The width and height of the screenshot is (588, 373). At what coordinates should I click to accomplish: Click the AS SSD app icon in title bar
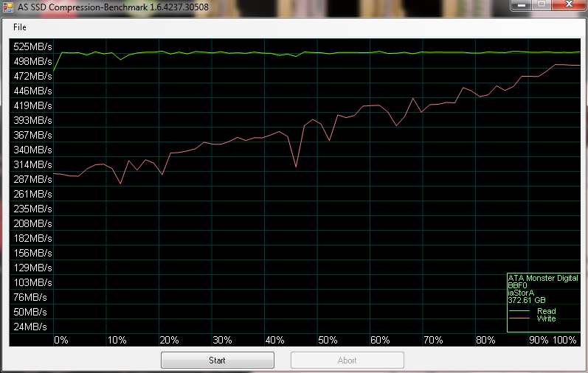click(7, 6)
